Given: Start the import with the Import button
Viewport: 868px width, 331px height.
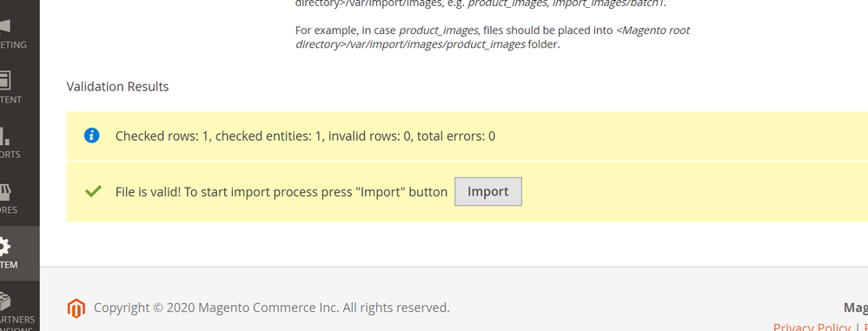Looking at the screenshot, I should click(488, 191).
